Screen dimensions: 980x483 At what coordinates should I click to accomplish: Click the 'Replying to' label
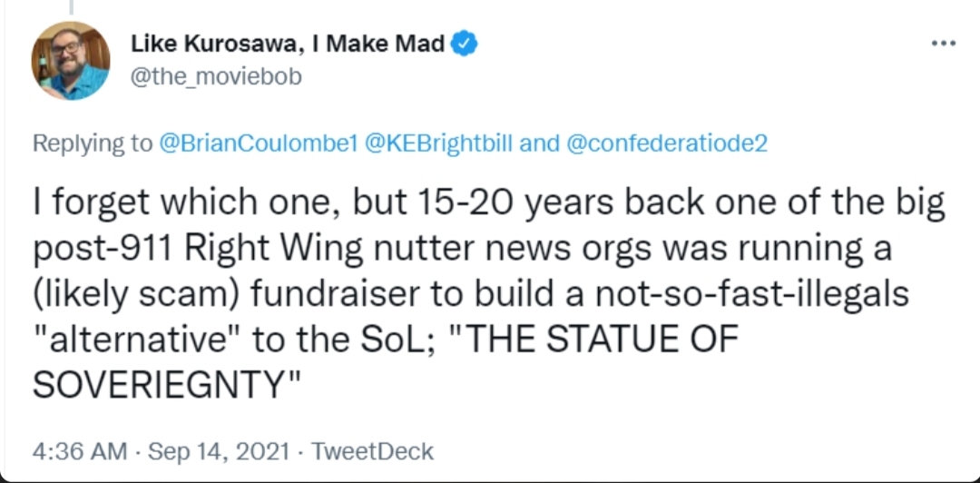click(x=92, y=143)
